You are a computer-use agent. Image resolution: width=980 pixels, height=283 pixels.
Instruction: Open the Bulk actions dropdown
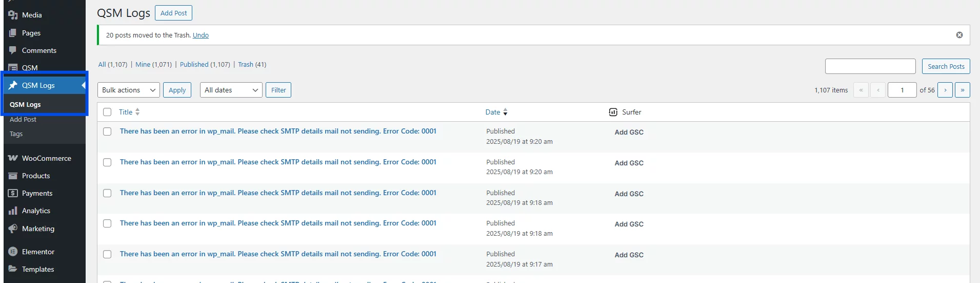click(x=128, y=90)
